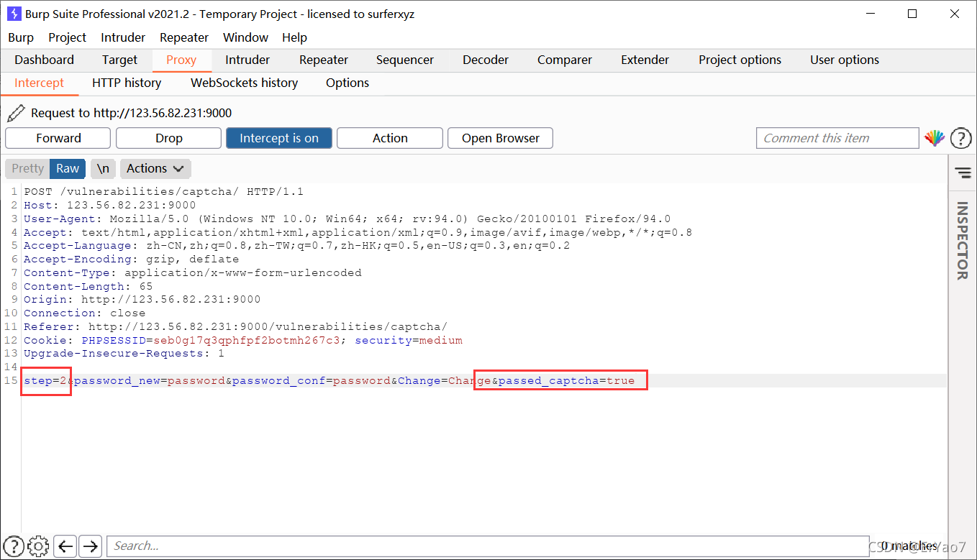
Task: Open the Project options tab
Action: [x=740, y=60]
